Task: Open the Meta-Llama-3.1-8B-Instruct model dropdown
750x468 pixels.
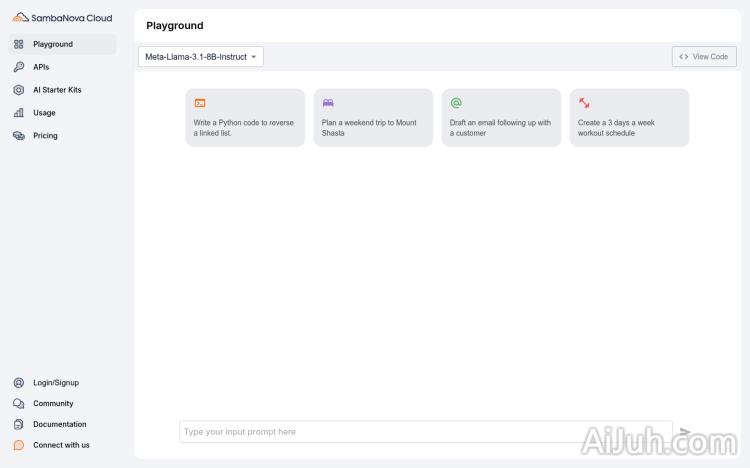Action: pos(201,57)
